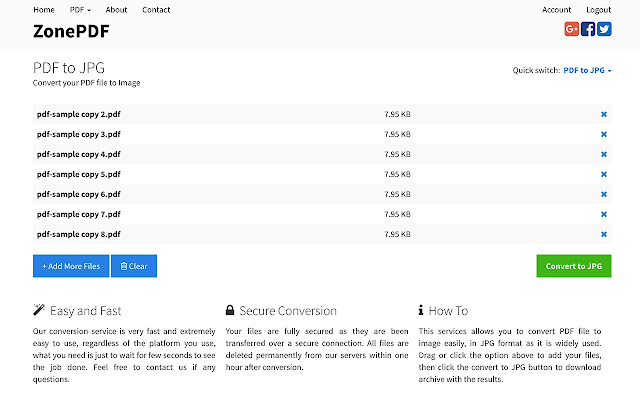Click the Add More Files button
Viewport: 640px width, 400px height.
[71, 266]
